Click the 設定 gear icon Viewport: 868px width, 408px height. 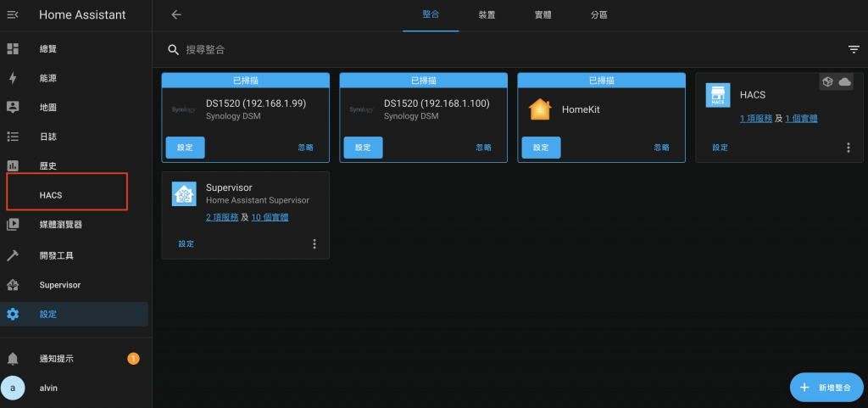tap(12, 314)
